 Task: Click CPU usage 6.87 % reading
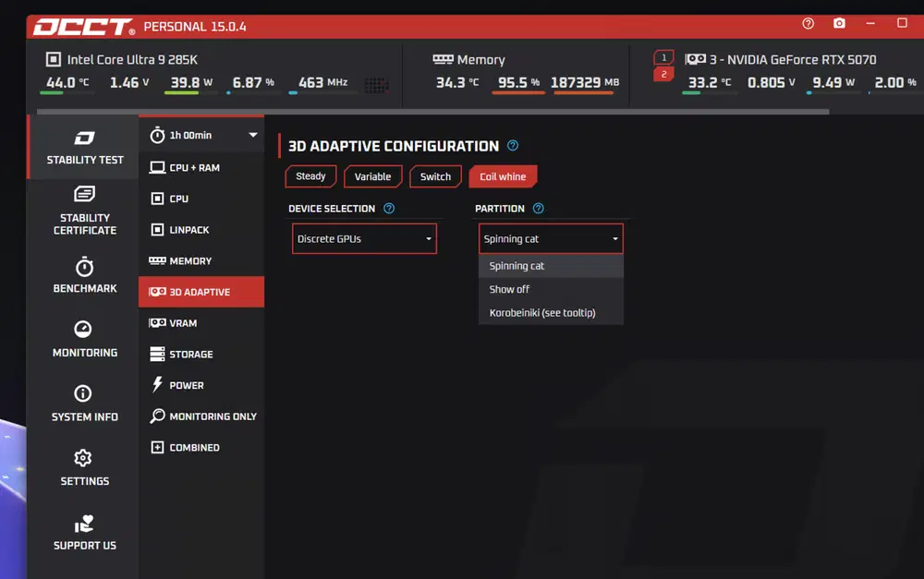[x=253, y=82]
